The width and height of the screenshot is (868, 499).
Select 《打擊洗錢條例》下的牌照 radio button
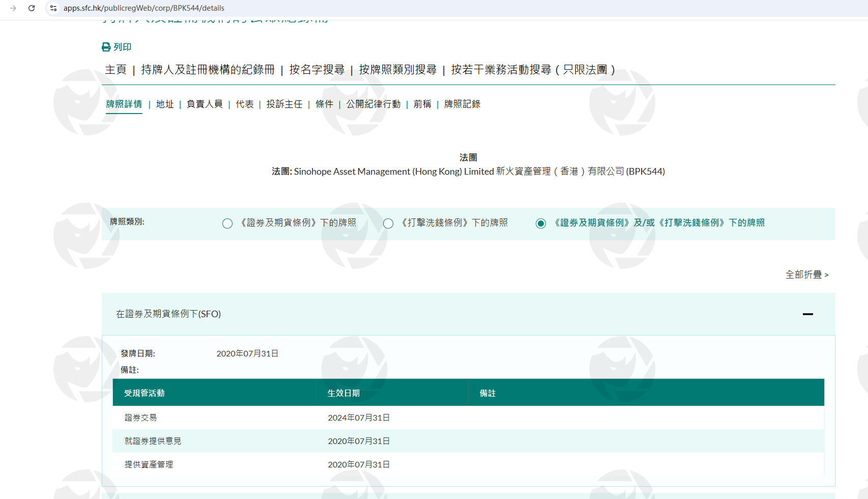tap(388, 224)
